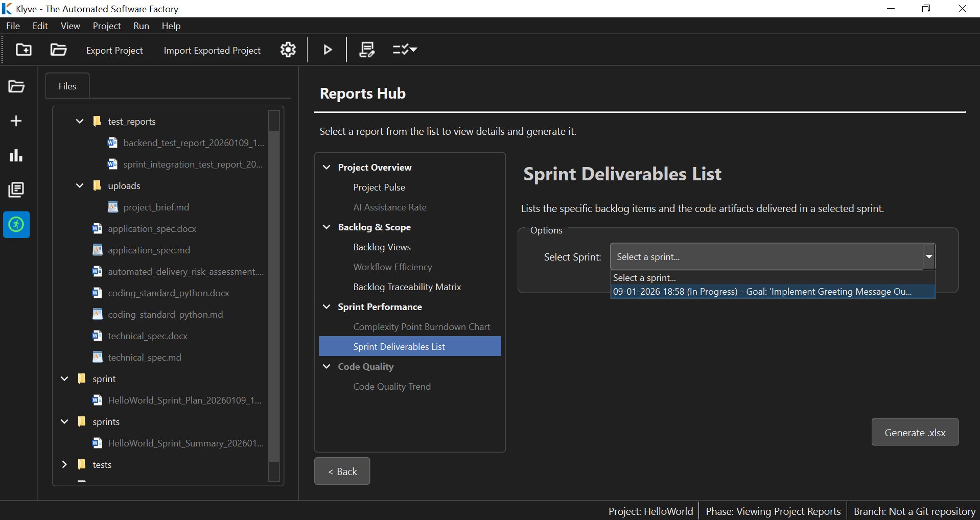Open settings with the gear icon
The height and width of the screenshot is (520, 980).
tap(288, 50)
